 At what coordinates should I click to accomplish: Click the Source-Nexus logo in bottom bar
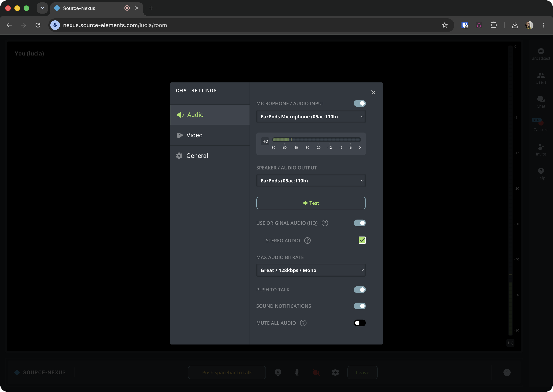tap(40, 372)
